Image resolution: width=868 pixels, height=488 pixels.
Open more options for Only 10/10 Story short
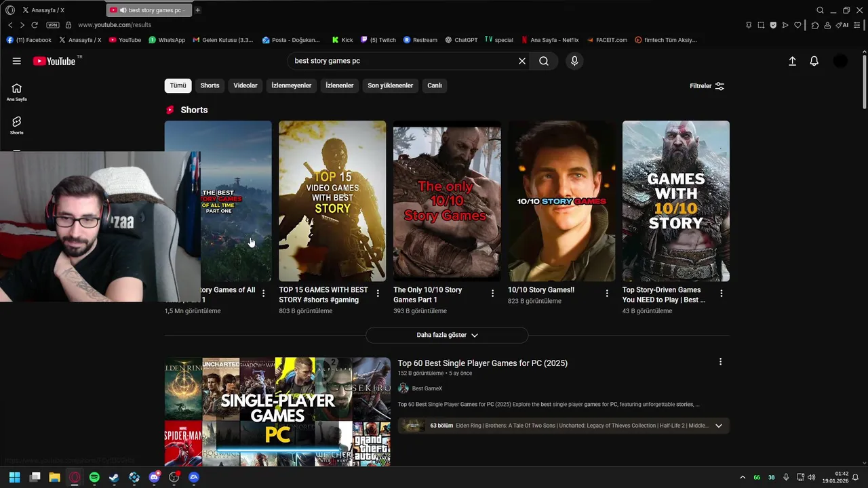[x=493, y=293]
